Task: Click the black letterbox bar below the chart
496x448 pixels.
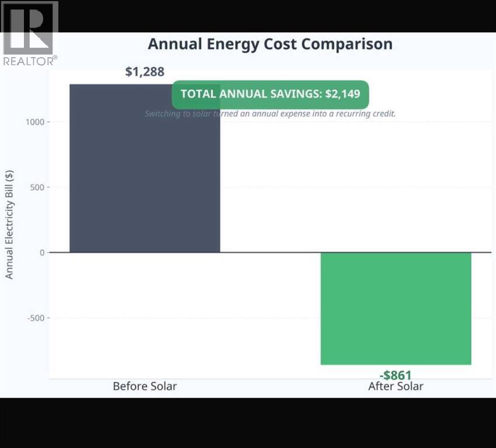Action: [x=248, y=423]
